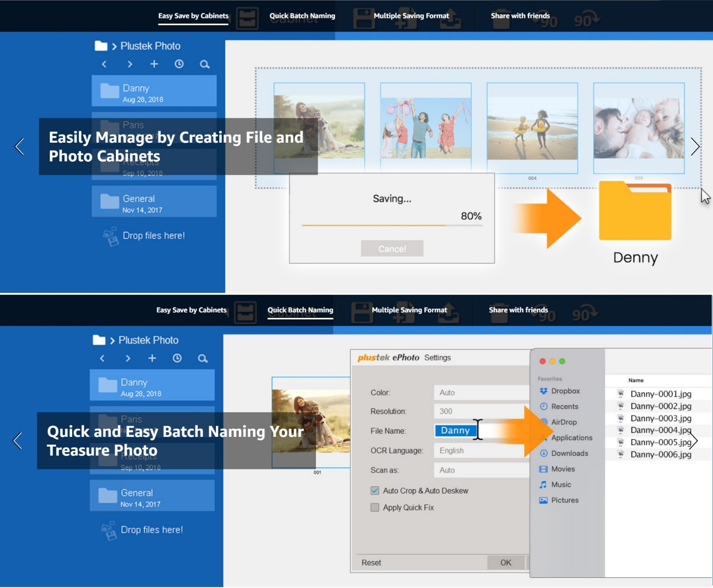Select Easy Save by Cabinets tab, upper header
Image resolution: width=713 pixels, height=588 pixels.
click(193, 16)
